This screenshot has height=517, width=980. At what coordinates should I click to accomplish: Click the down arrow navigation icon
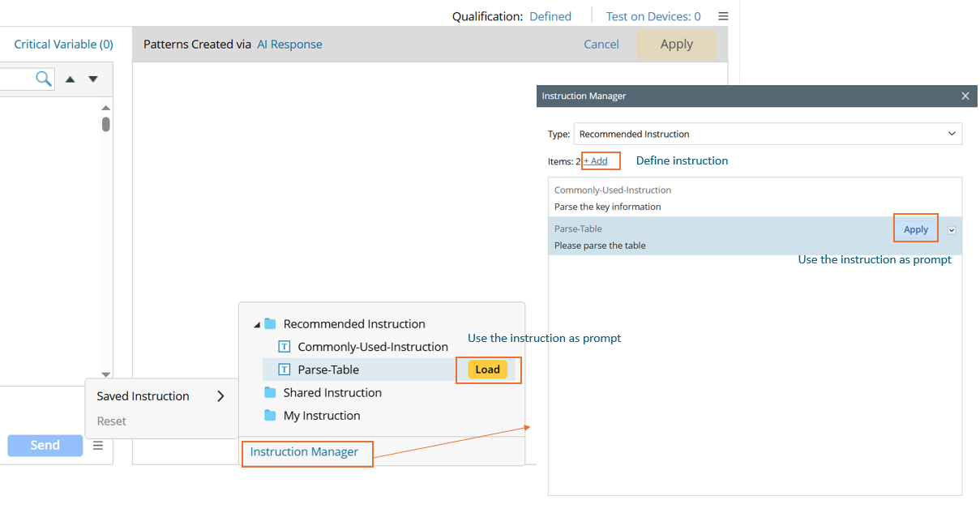pyautogui.click(x=93, y=79)
